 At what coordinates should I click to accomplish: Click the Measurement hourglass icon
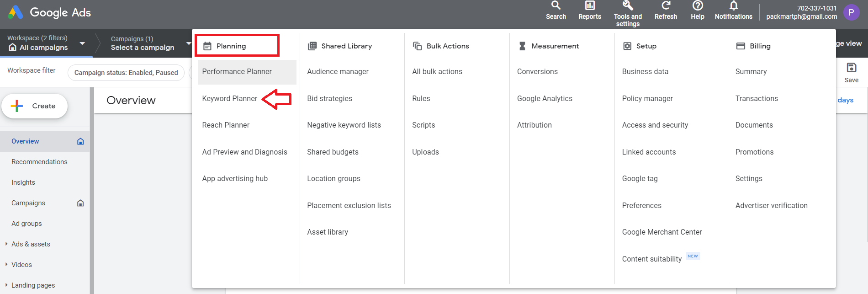coord(522,46)
